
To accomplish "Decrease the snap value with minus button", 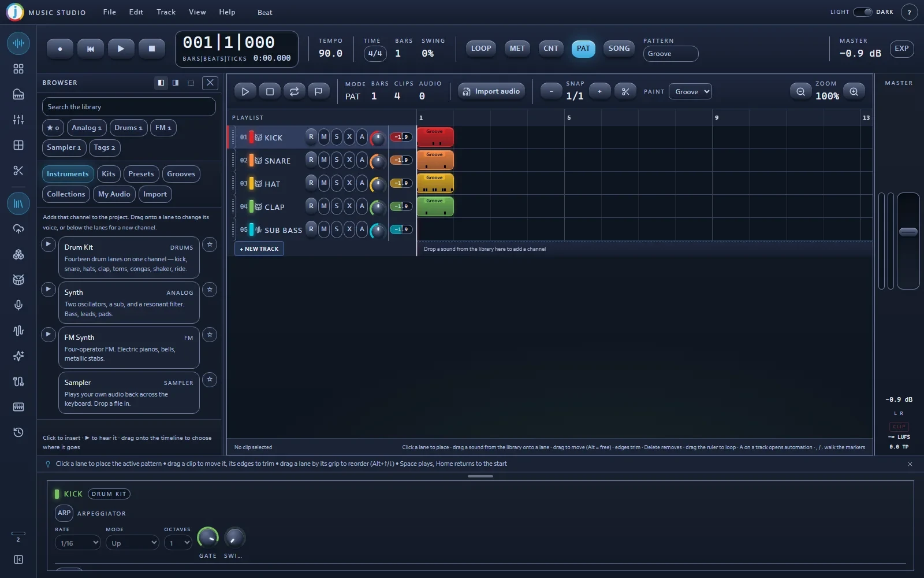I will point(551,91).
